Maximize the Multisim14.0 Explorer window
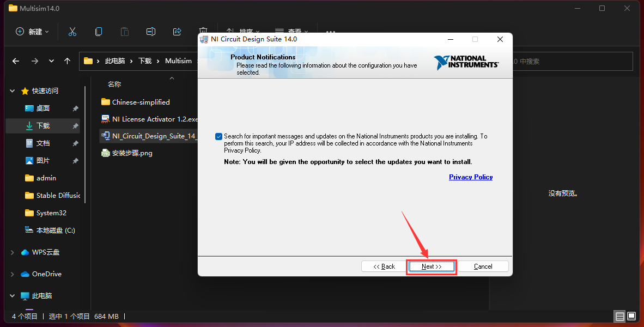The height and width of the screenshot is (327, 644). pyautogui.click(x=602, y=8)
